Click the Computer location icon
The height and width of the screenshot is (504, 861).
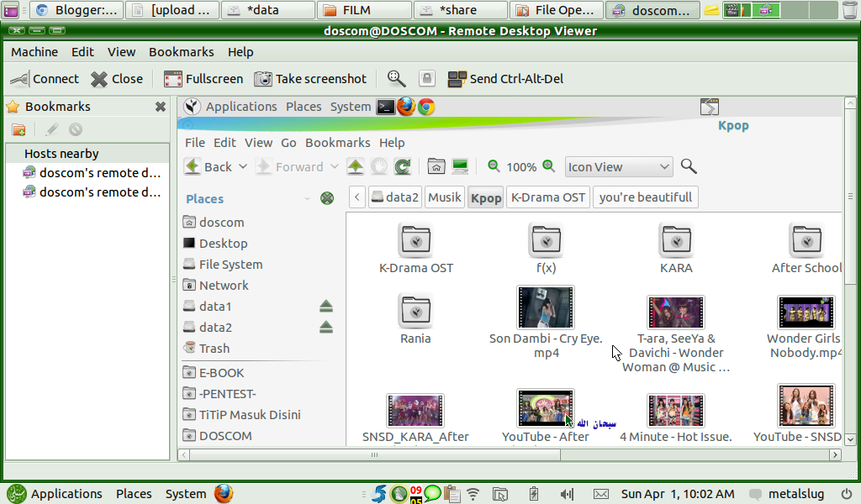tap(460, 166)
